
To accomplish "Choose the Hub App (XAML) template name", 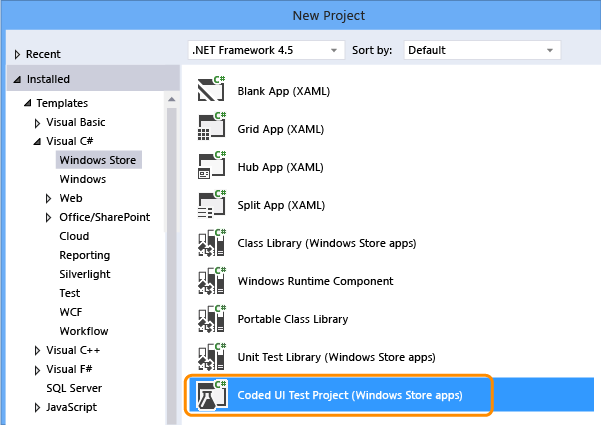I will [x=281, y=167].
